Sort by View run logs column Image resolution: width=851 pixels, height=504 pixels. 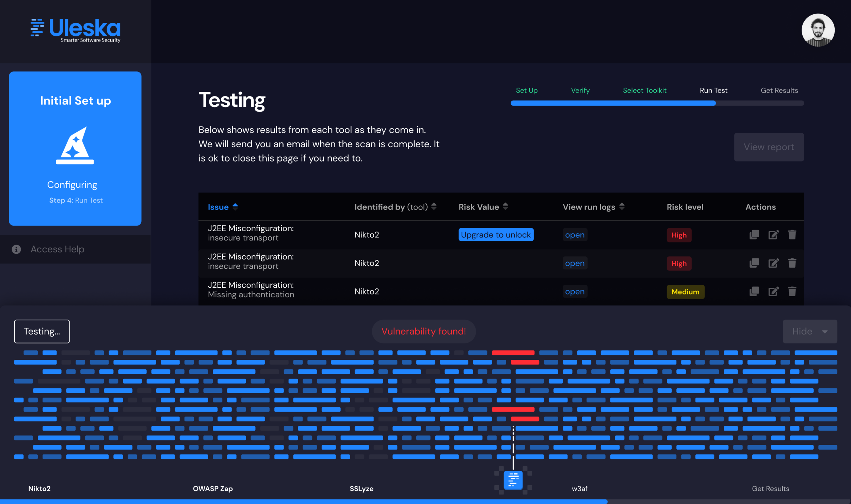(593, 207)
